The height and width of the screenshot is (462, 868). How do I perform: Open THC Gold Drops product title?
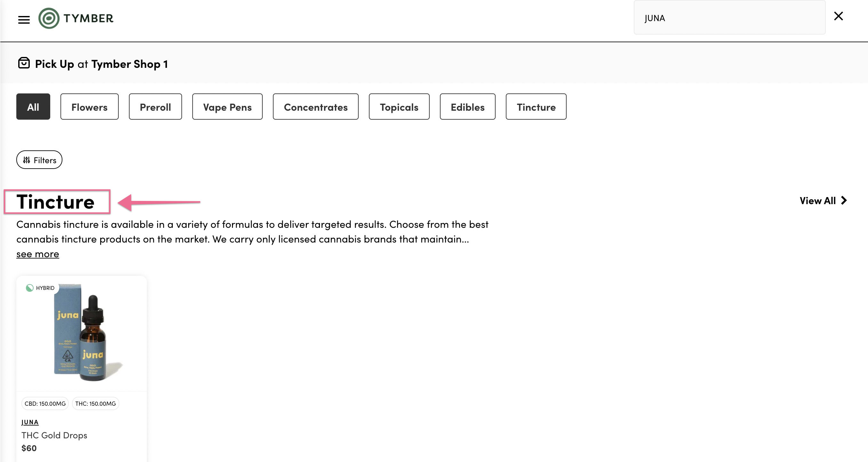[54, 435]
